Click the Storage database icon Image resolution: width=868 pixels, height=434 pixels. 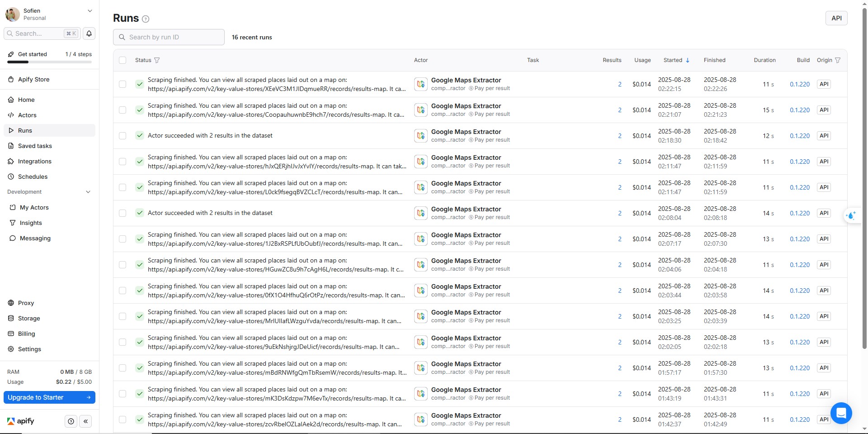click(11, 318)
